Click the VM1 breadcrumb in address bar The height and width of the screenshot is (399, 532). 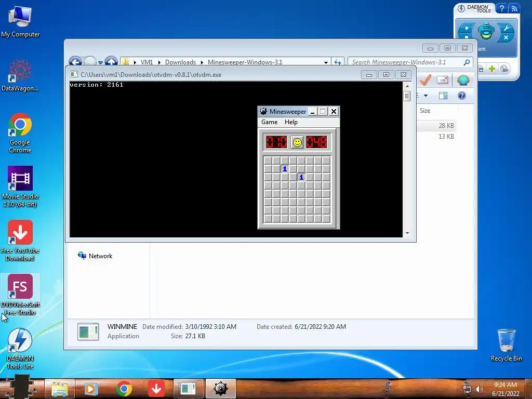(147, 62)
